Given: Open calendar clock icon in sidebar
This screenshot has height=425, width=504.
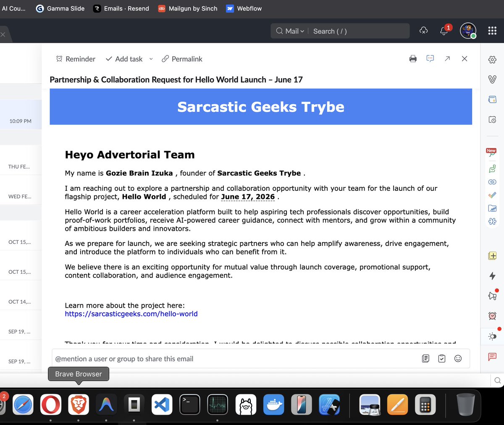Looking at the screenshot, I should click(492, 119).
